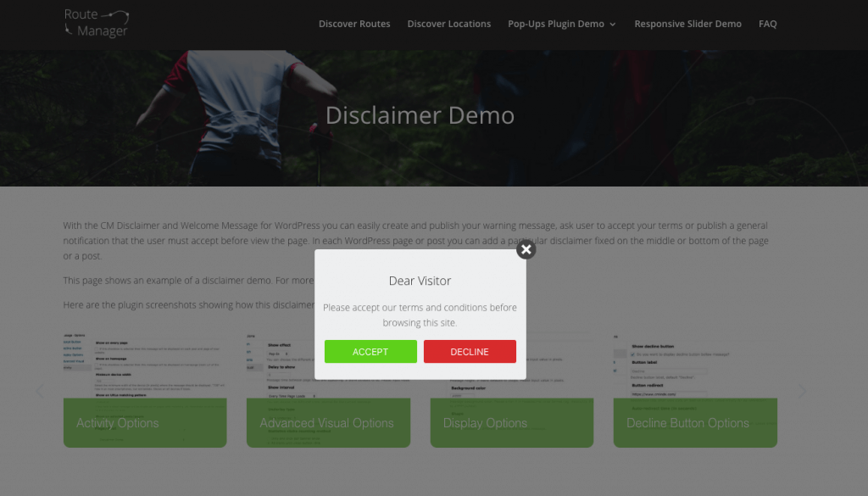Click the Route Manager logo

tap(96, 23)
